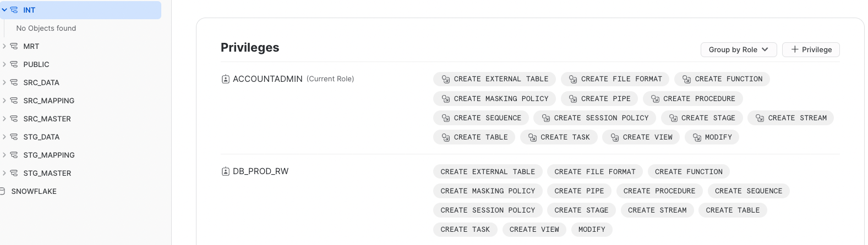Screen dimensions: 868x245
Task: Click DB_PROD_RW CREATE VIEW chip
Action: pos(534,230)
